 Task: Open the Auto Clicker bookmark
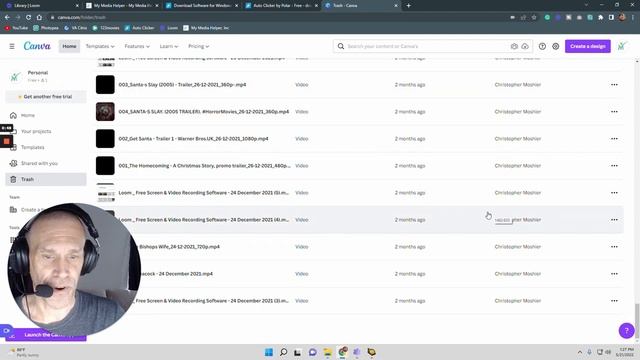click(x=140, y=28)
